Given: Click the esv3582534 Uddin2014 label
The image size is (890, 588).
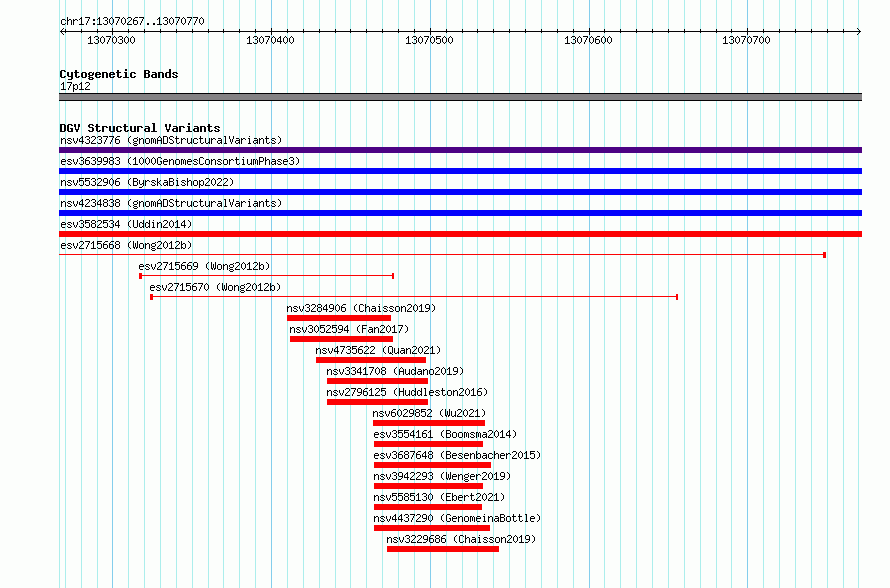Looking at the screenshot, I should point(126,224).
